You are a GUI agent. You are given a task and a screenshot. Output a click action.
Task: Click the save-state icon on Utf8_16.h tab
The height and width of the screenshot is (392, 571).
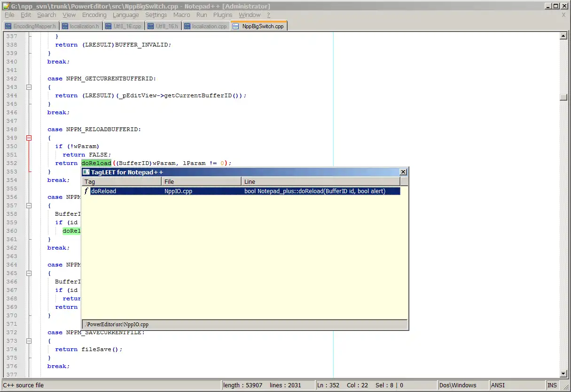click(x=150, y=26)
